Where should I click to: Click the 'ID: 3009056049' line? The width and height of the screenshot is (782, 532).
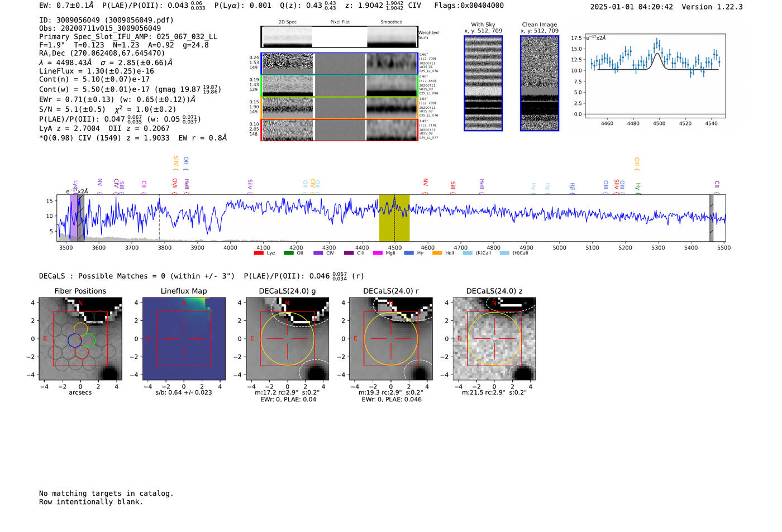[x=106, y=20]
